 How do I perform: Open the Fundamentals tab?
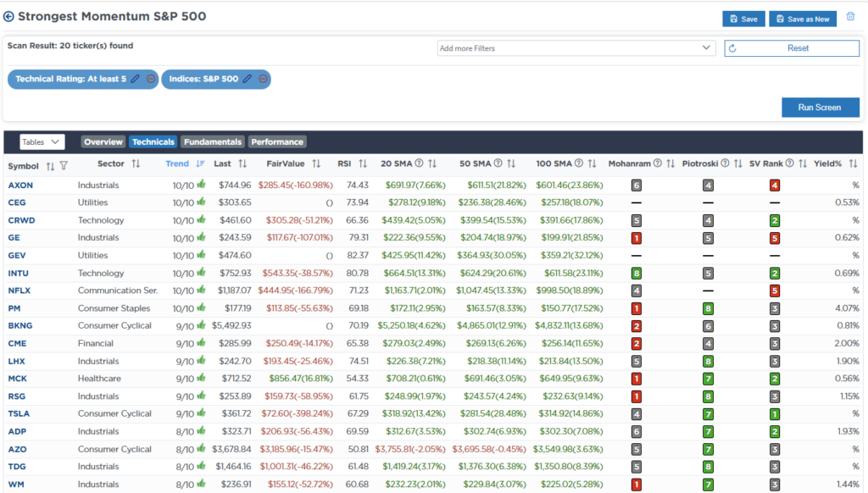(x=213, y=142)
